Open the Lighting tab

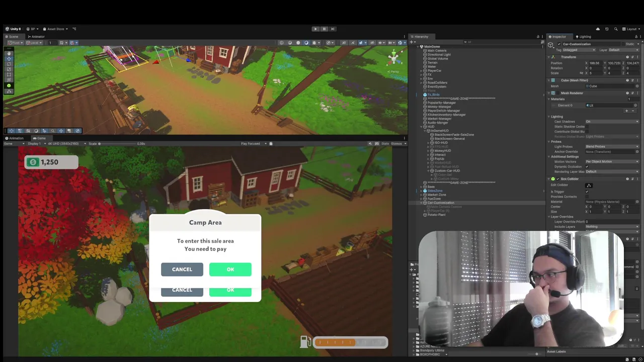coord(583,37)
